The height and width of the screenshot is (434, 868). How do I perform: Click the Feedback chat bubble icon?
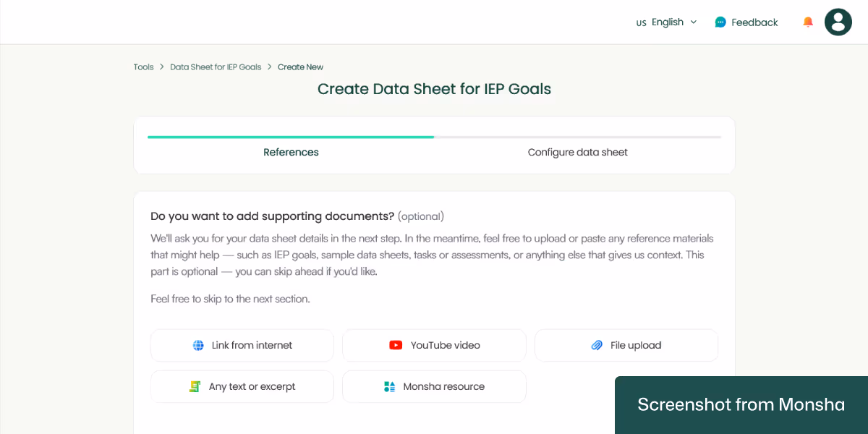720,22
